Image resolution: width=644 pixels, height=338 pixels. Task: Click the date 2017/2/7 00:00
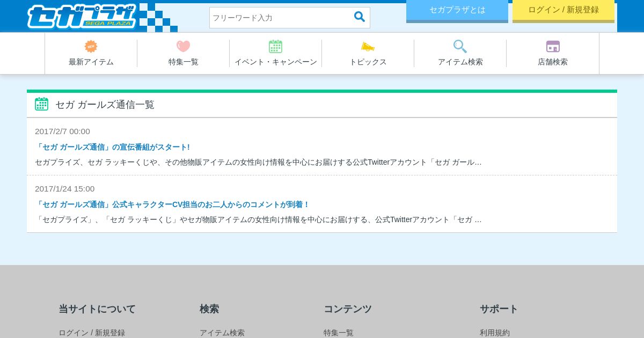click(62, 131)
